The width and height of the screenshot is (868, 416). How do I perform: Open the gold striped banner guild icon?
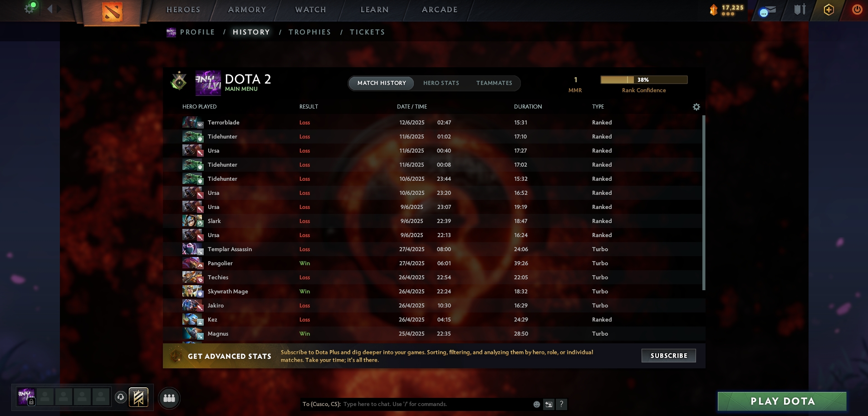coord(138,397)
